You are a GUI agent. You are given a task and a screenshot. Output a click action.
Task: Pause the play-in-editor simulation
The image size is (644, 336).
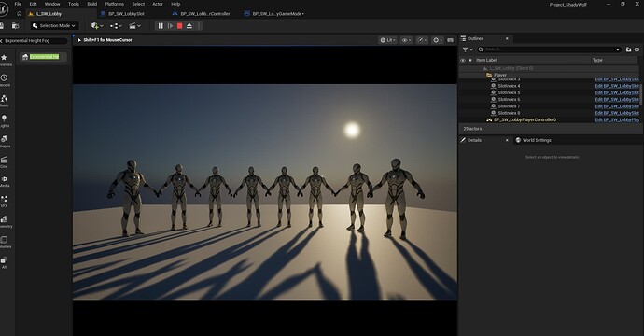[161, 26]
